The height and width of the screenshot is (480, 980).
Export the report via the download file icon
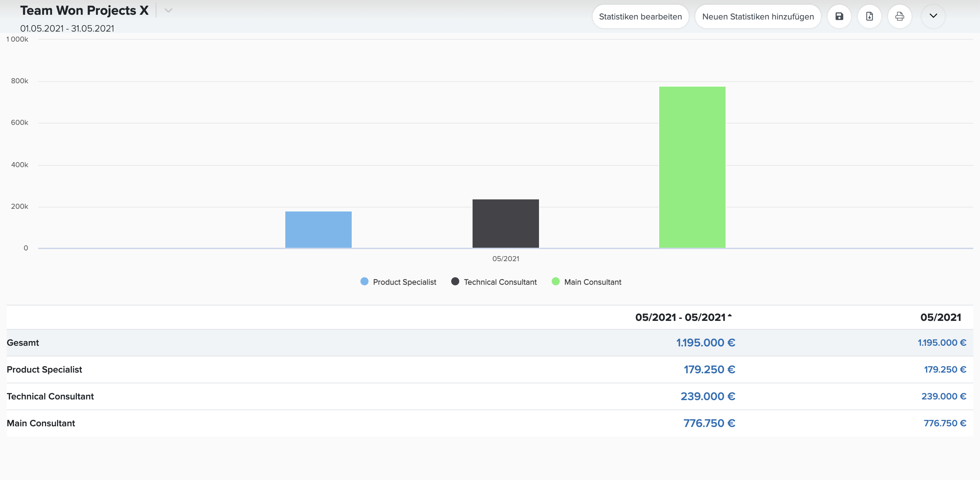click(x=869, y=16)
